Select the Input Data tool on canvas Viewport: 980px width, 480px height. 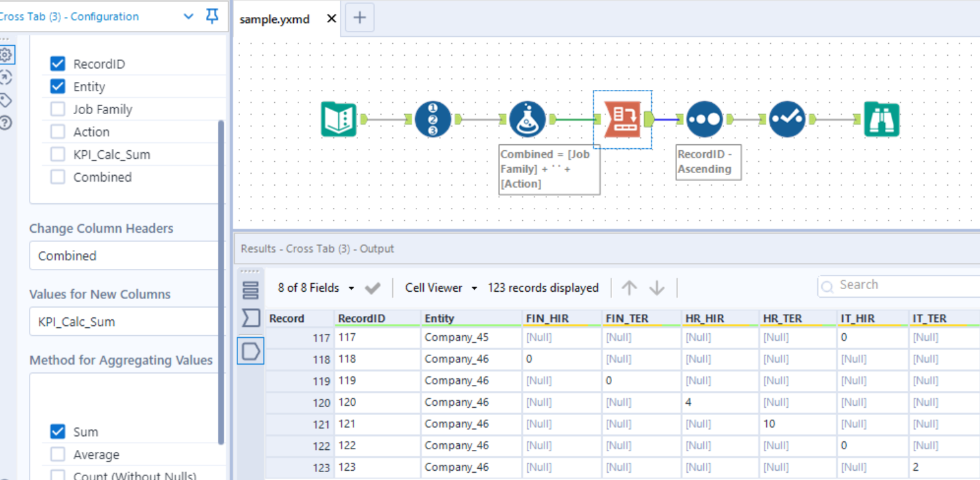click(x=338, y=119)
